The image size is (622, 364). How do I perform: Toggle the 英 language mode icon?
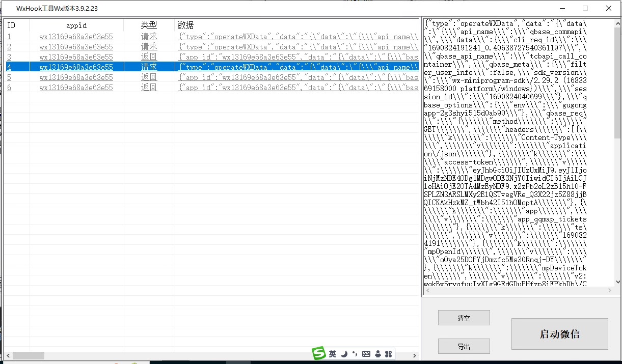pyautogui.click(x=333, y=354)
